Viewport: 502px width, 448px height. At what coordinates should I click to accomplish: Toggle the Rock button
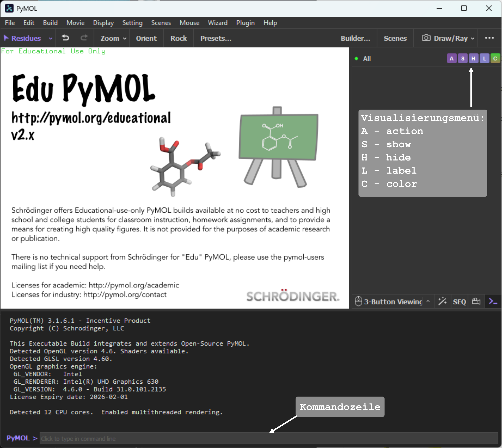(x=179, y=38)
